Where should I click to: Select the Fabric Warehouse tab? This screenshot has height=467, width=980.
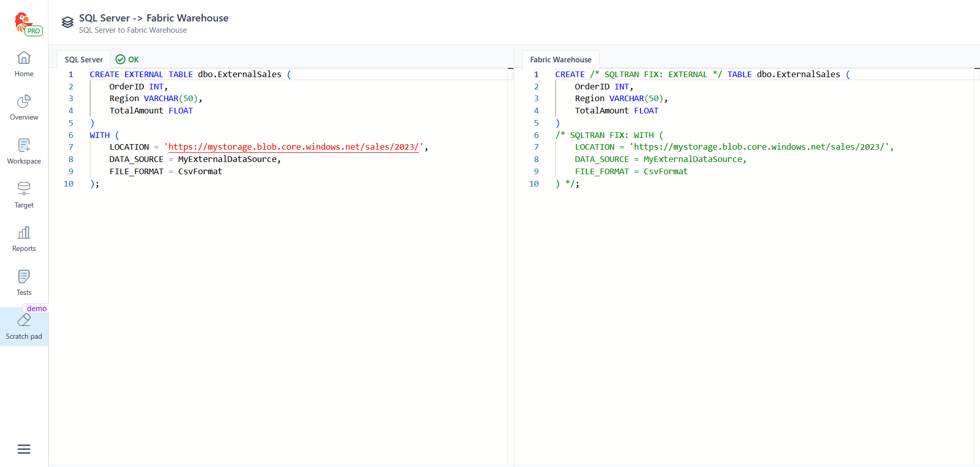pyautogui.click(x=560, y=60)
